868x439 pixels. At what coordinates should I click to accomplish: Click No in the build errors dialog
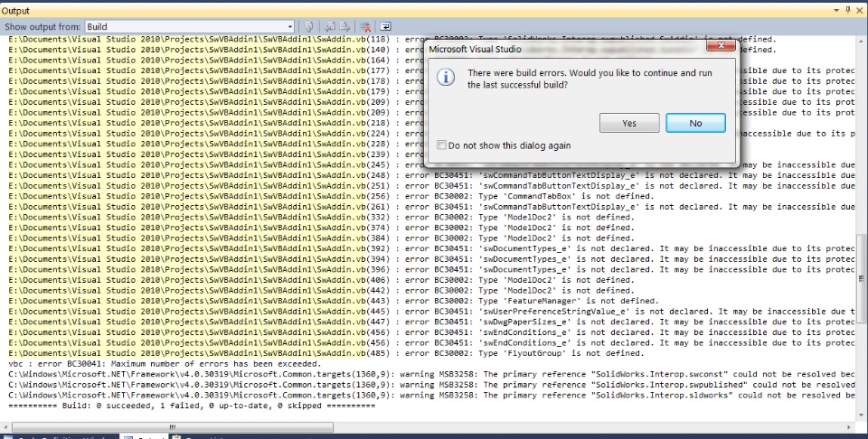(x=695, y=123)
